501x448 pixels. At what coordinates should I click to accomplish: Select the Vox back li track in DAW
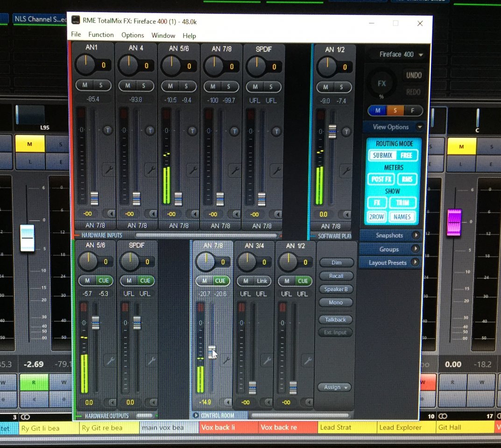(x=228, y=427)
